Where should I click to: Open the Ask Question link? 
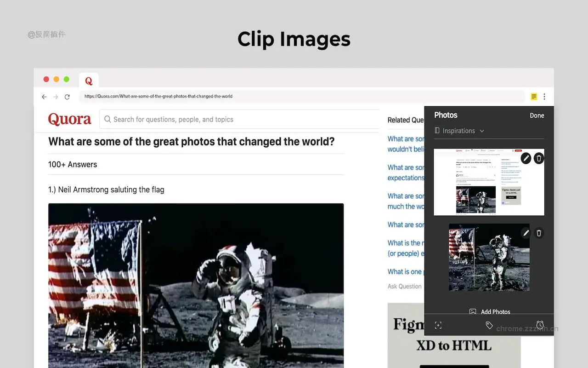click(x=404, y=286)
